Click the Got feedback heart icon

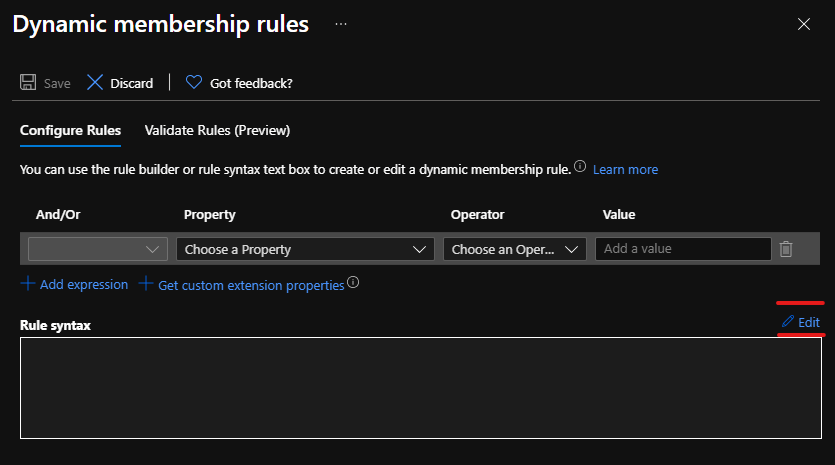(194, 83)
